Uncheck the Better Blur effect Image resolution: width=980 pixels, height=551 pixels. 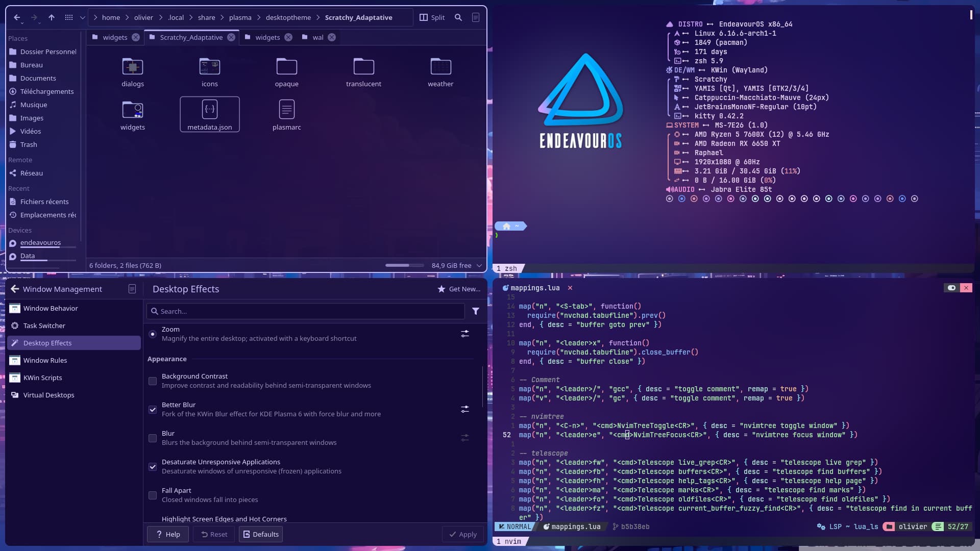(x=153, y=410)
